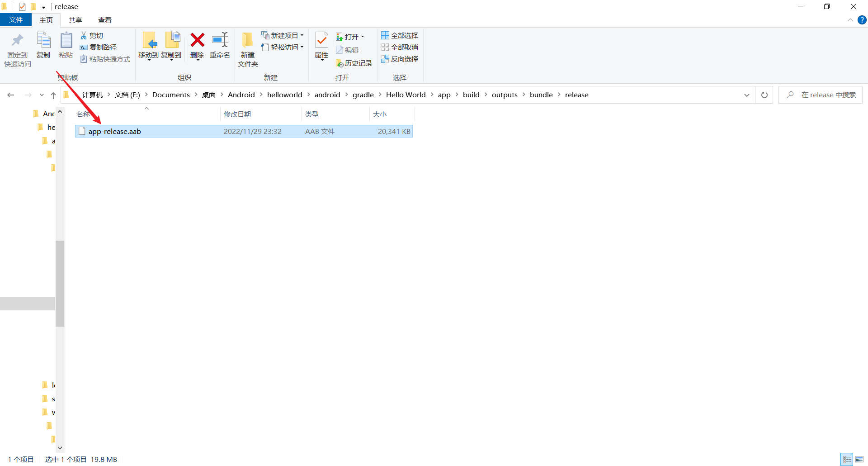
Task: Navigate to the outputs breadcrumb folder
Action: tap(505, 95)
